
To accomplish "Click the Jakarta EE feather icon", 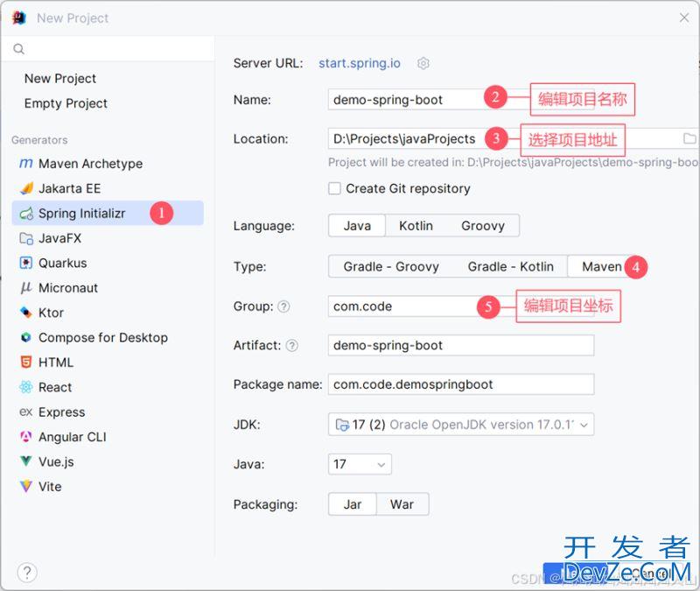I will 26,188.
